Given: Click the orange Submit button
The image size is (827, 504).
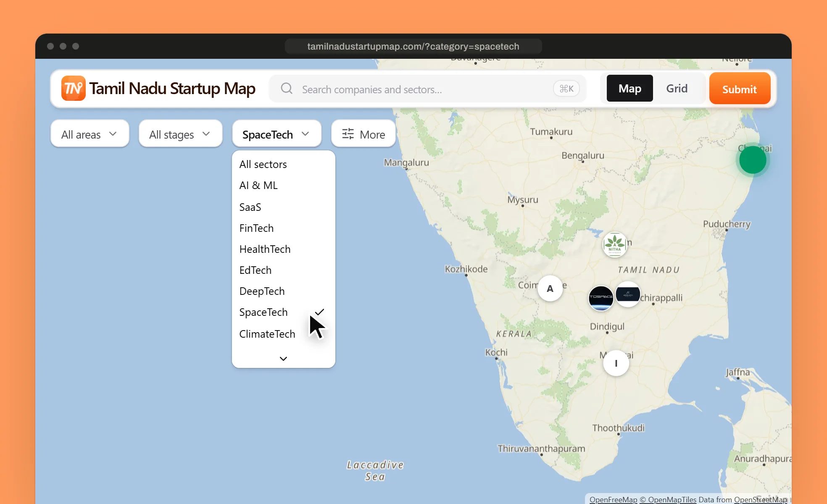Looking at the screenshot, I should click(x=740, y=88).
